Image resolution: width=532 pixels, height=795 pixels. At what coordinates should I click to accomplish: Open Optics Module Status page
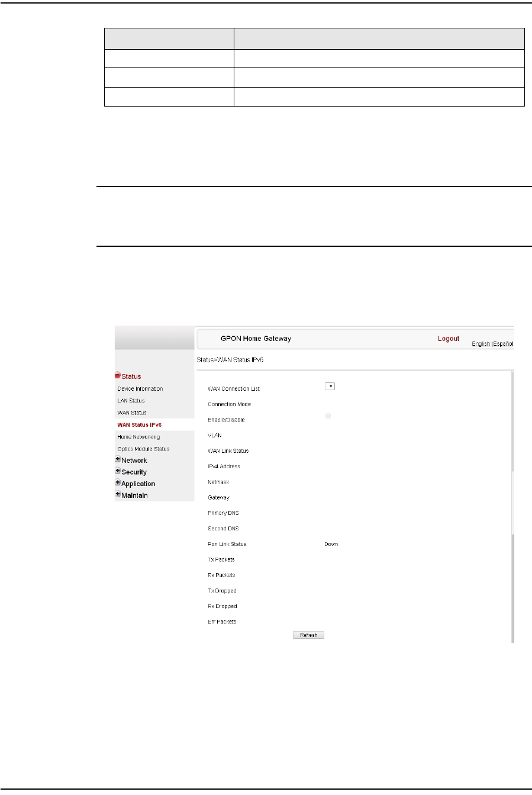pos(143,449)
